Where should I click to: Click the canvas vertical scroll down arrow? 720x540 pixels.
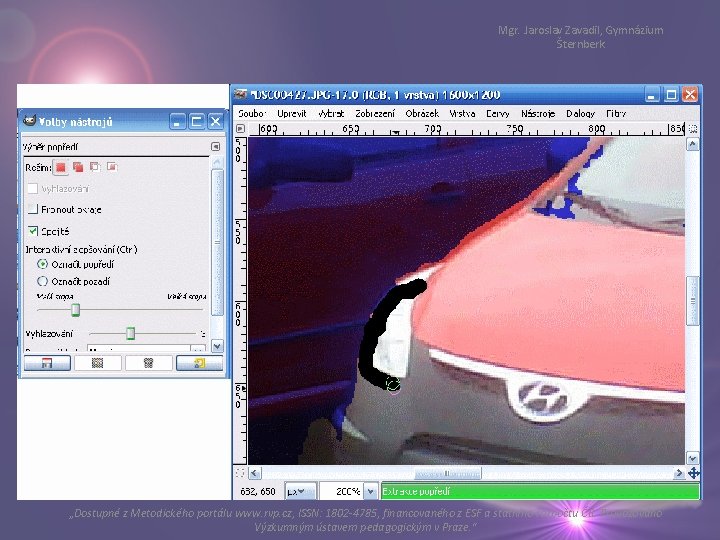click(x=692, y=458)
